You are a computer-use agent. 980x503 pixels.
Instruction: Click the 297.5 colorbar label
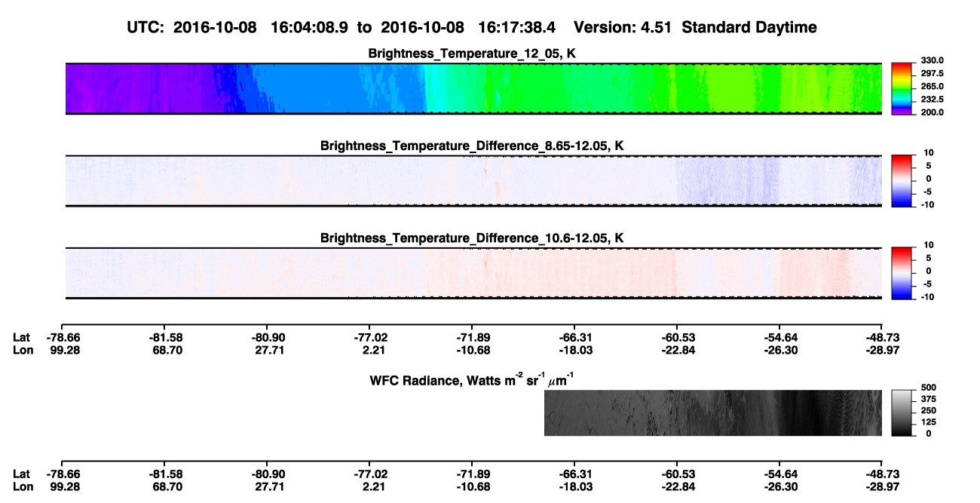[931, 73]
